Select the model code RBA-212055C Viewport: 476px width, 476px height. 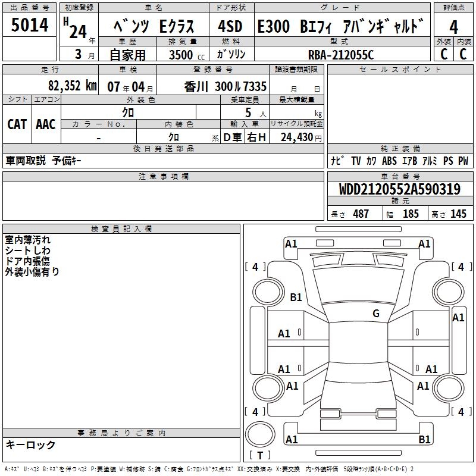[x=340, y=55]
